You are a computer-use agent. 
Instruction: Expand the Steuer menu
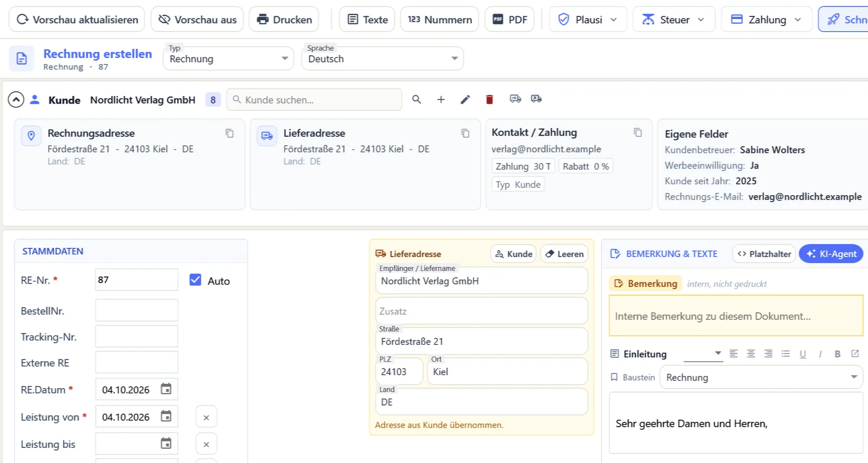tap(674, 20)
